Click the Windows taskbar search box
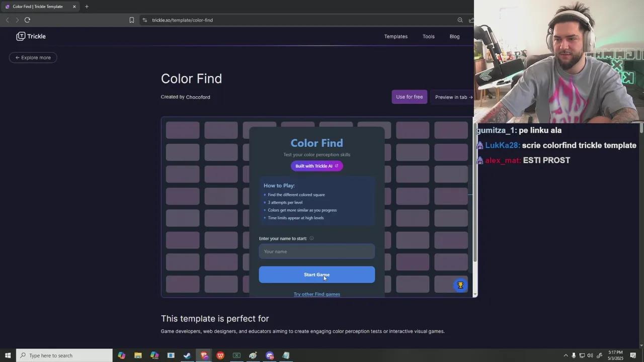This screenshot has width=644, height=362. [x=64, y=355]
